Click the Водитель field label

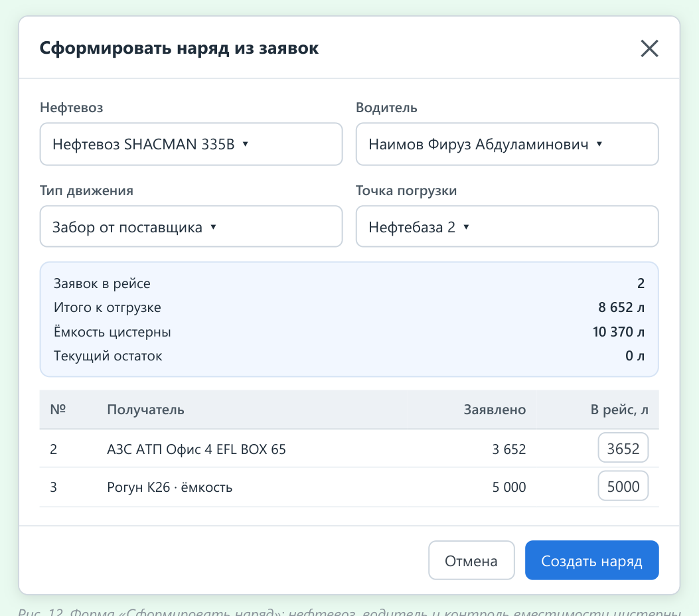pos(386,108)
